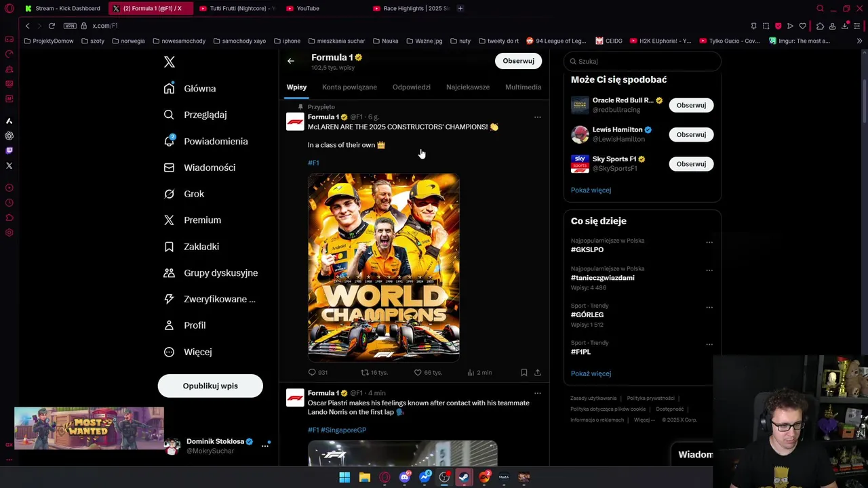Switch to Najciekawsze tab
The image size is (868, 488).
click(x=468, y=87)
